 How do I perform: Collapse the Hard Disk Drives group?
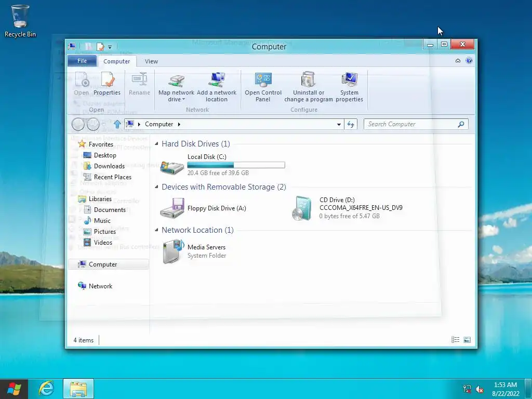pos(156,144)
